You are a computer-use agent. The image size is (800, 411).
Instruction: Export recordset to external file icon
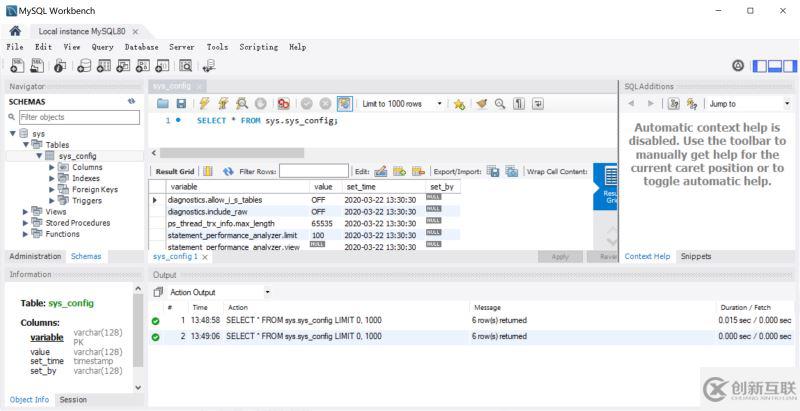[493, 172]
